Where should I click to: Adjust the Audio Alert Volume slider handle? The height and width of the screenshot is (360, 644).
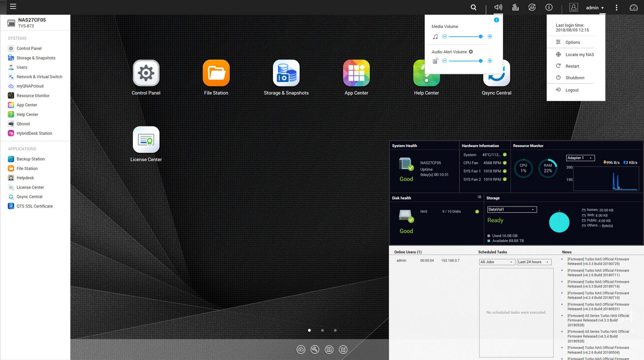[x=481, y=61]
